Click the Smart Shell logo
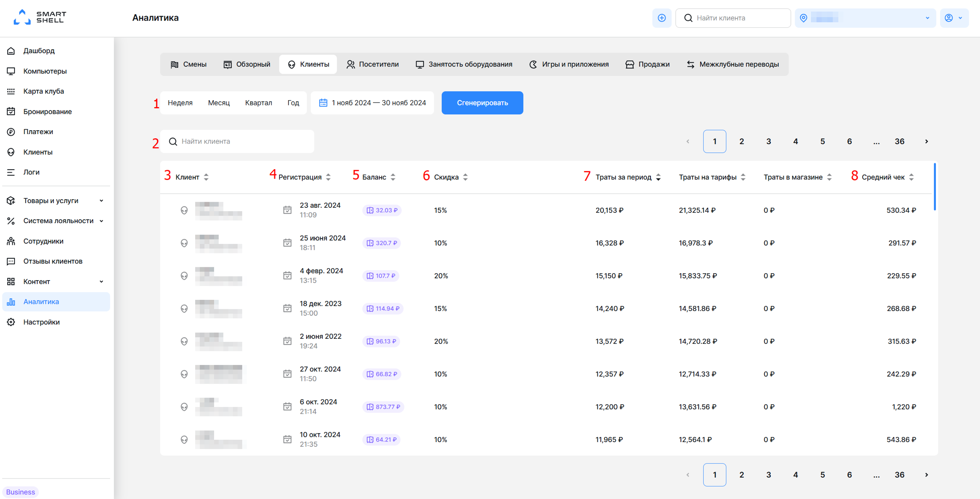Viewport: 980px width, 499px height. coord(40,17)
